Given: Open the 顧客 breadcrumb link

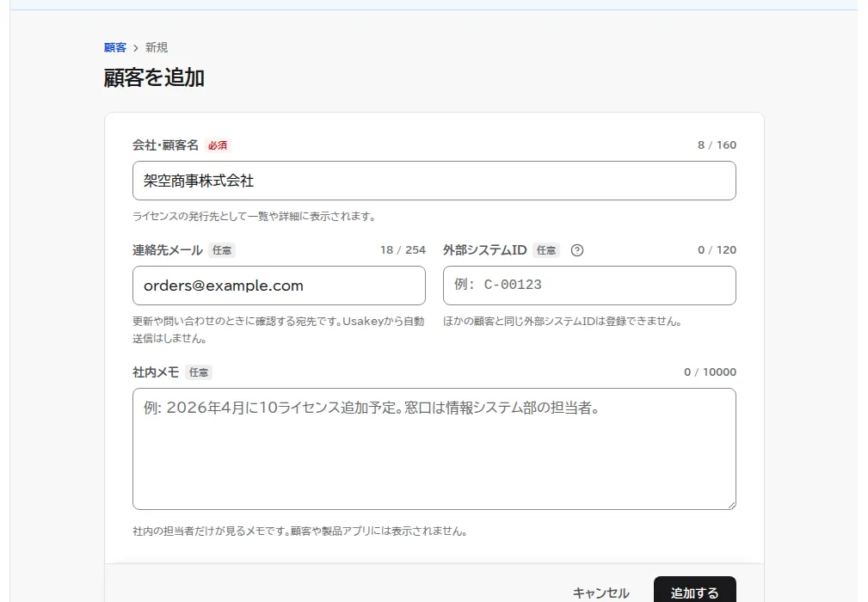Looking at the screenshot, I should pyautogui.click(x=115, y=47).
